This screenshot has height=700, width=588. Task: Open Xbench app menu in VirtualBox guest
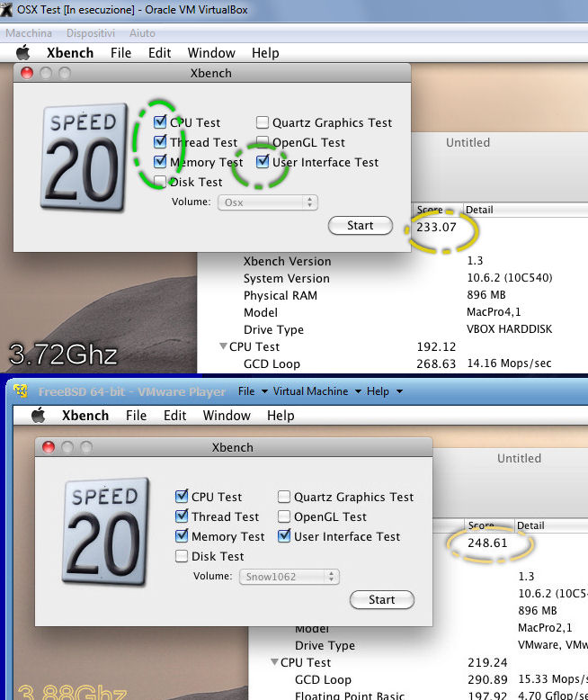70,53
